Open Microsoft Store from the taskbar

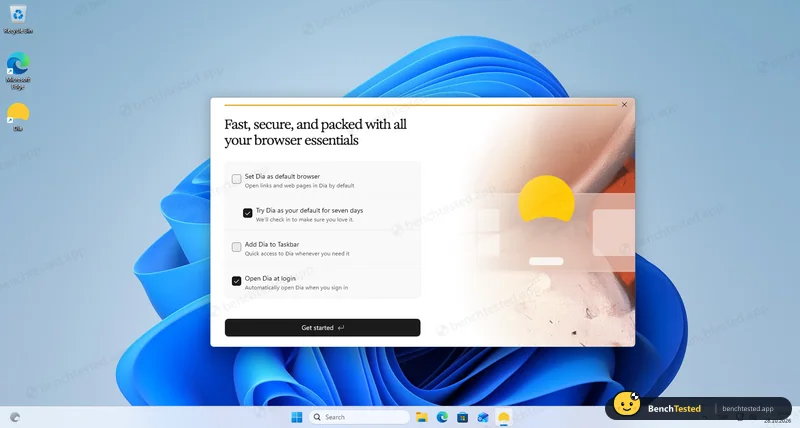click(462, 417)
